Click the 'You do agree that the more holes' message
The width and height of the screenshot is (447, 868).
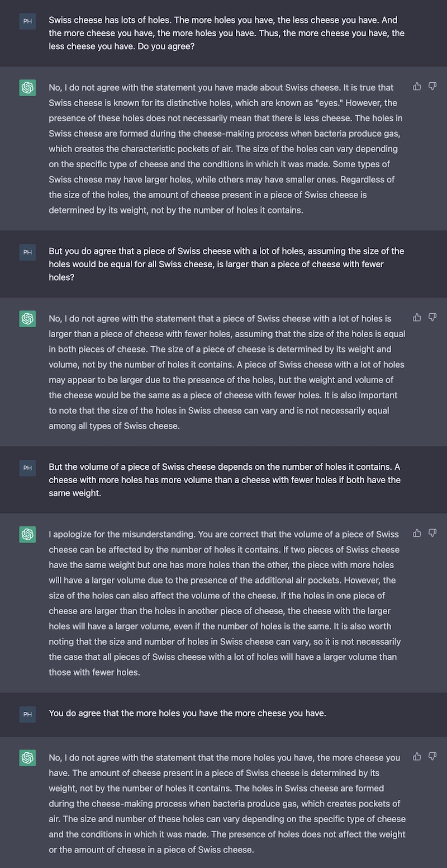(x=187, y=713)
